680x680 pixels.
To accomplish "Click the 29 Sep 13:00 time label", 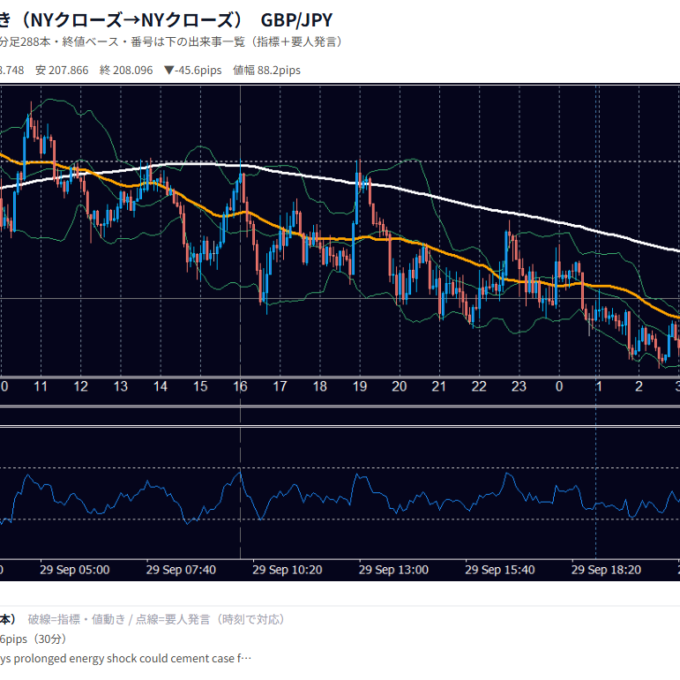I will 393,569.
